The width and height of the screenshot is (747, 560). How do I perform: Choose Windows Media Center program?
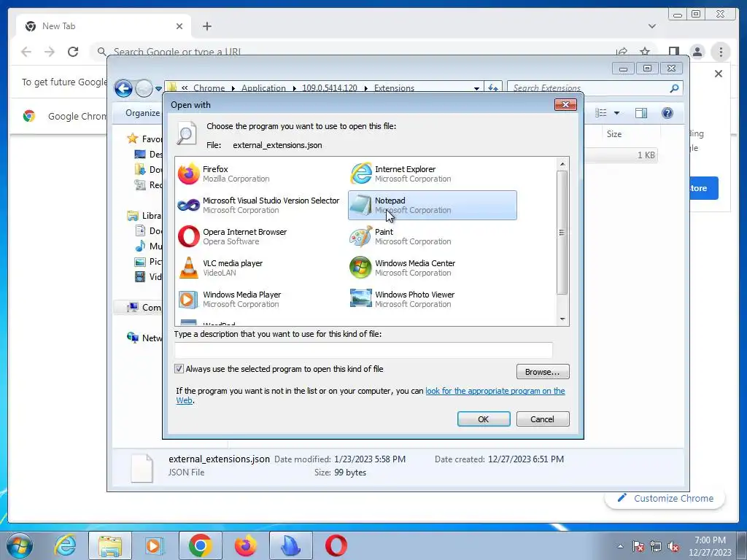coord(432,268)
